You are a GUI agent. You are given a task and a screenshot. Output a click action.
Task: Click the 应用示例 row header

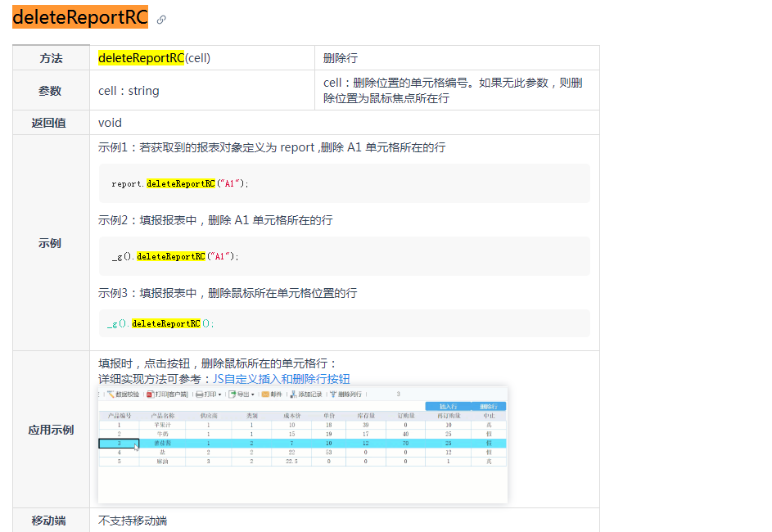pyautogui.click(x=52, y=430)
